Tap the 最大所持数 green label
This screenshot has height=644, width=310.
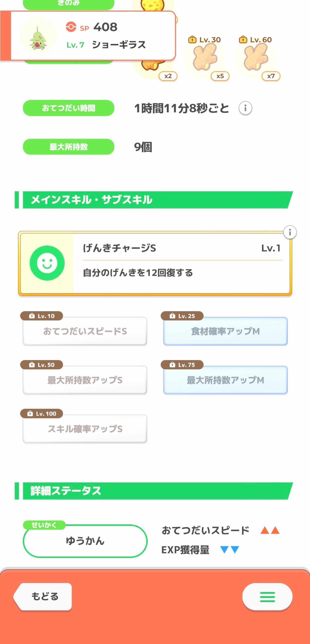[x=69, y=147]
